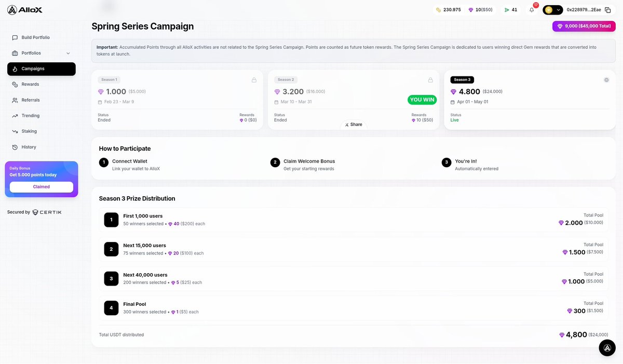The image size is (623, 364).
Task: Click the Apr 01 - May 01 date
Action: click(472, 102)
